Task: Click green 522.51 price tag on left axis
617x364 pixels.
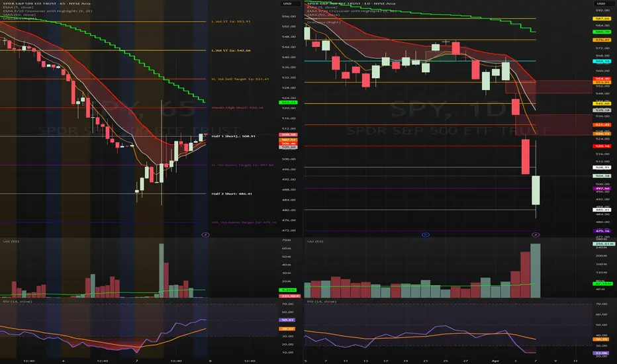Action: [x=289, y=103]
